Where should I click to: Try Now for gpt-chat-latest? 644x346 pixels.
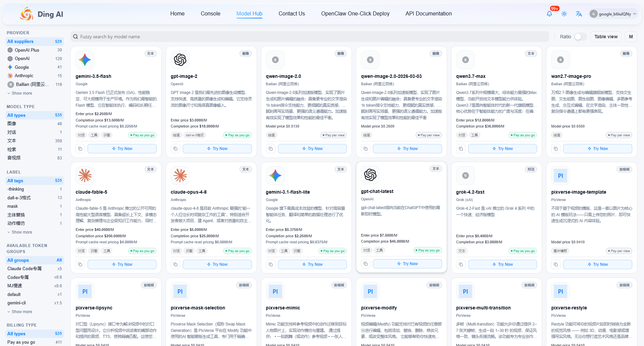408,264
